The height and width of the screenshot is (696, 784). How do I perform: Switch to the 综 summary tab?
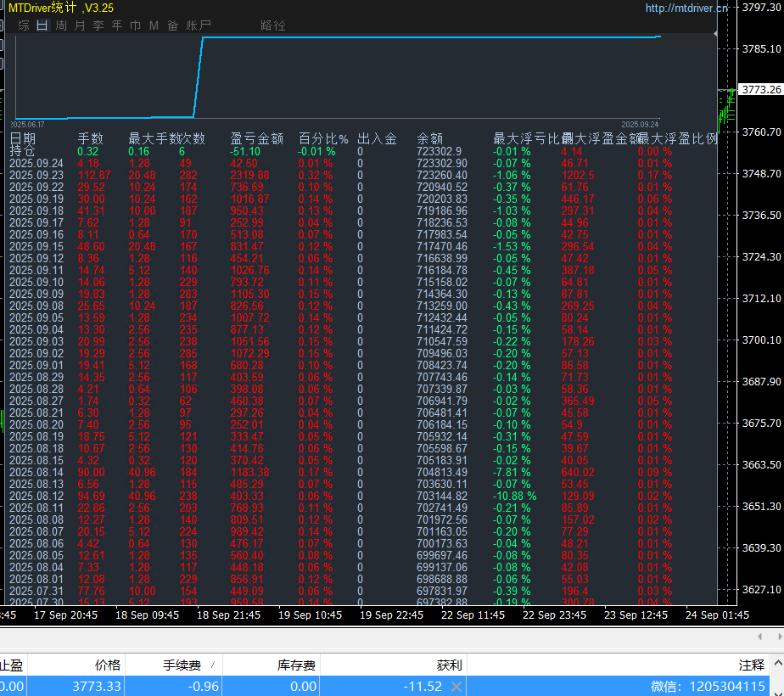tap(24, 25)
